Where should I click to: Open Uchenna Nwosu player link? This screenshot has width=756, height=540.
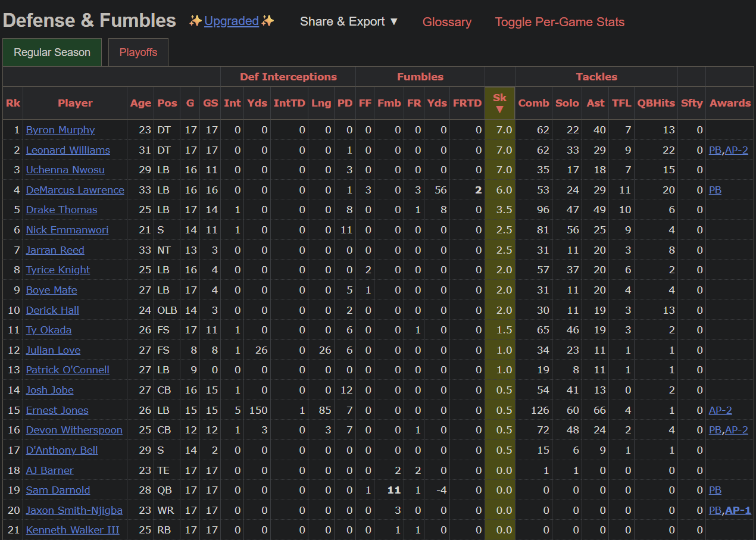(65, 170)
